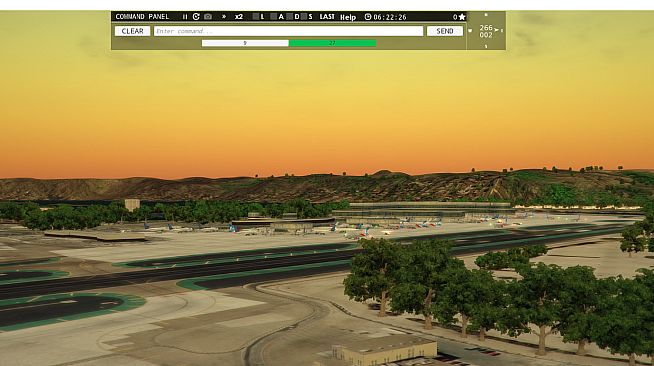Click the time readout 06:22:26
Screen dimensions: 654x366
pyautogui.click(x=390, y=17)
